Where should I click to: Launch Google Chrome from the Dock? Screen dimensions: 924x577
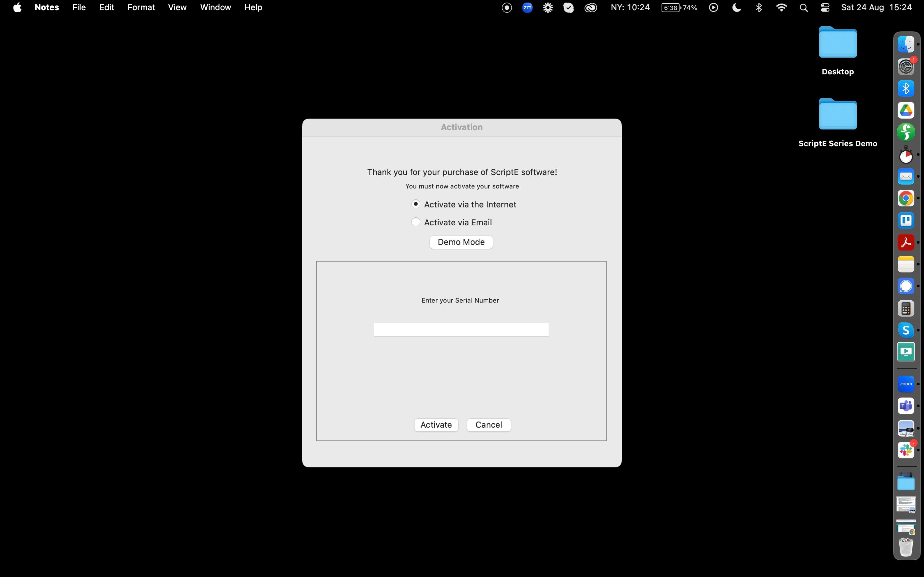pyautogui.click(x=906, y=198)
